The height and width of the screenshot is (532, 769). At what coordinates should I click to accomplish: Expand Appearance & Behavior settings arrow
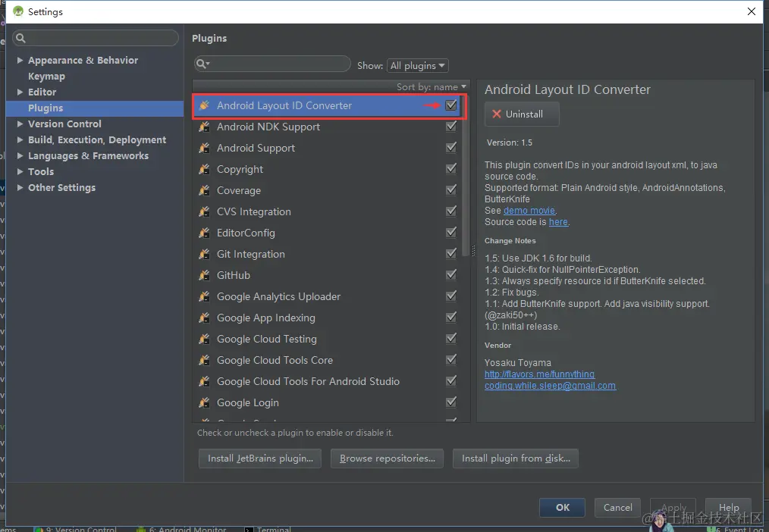click(x=20, y=60)
